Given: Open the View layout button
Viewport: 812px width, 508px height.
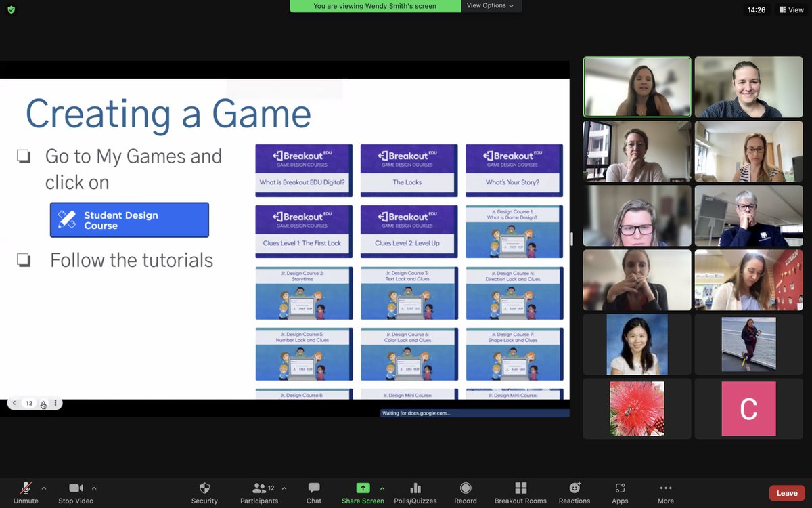Looking at the screenshot, I should [791, 10].
